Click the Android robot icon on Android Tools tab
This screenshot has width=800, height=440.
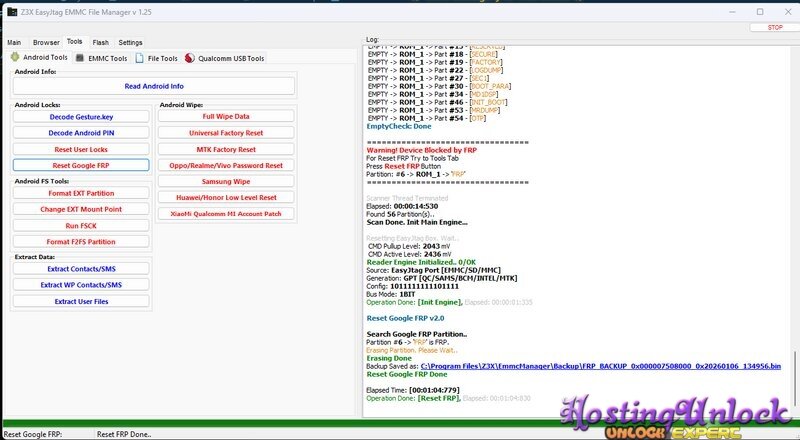click(15, 58)
